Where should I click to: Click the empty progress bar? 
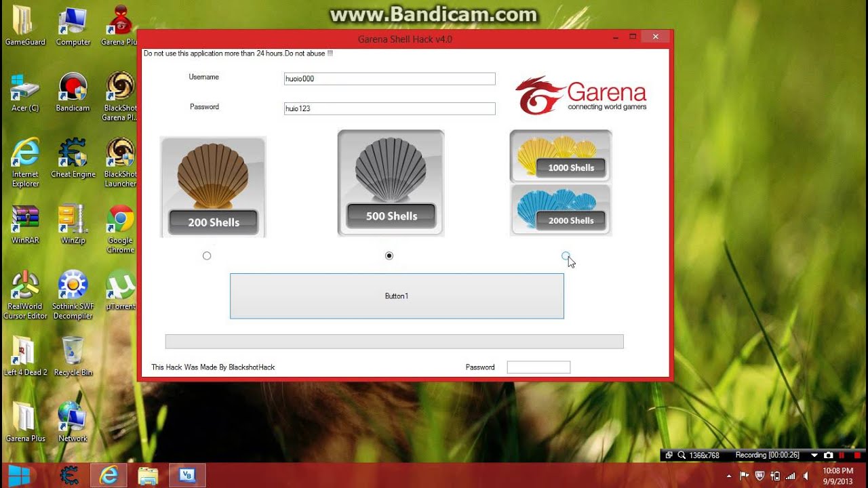tap(394, 342)
